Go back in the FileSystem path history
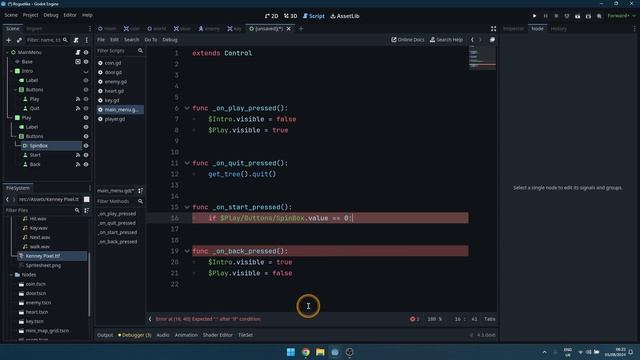640x360 pixels. 7,199
